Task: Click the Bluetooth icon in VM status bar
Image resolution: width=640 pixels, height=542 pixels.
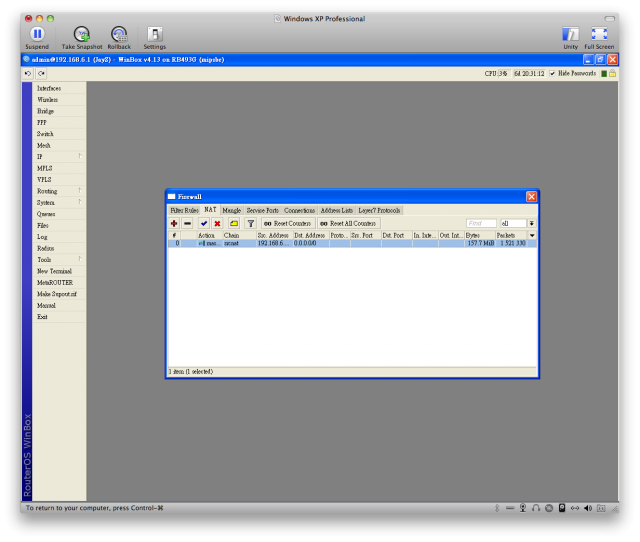Action: pyautogui.click(x=497, y=508)
